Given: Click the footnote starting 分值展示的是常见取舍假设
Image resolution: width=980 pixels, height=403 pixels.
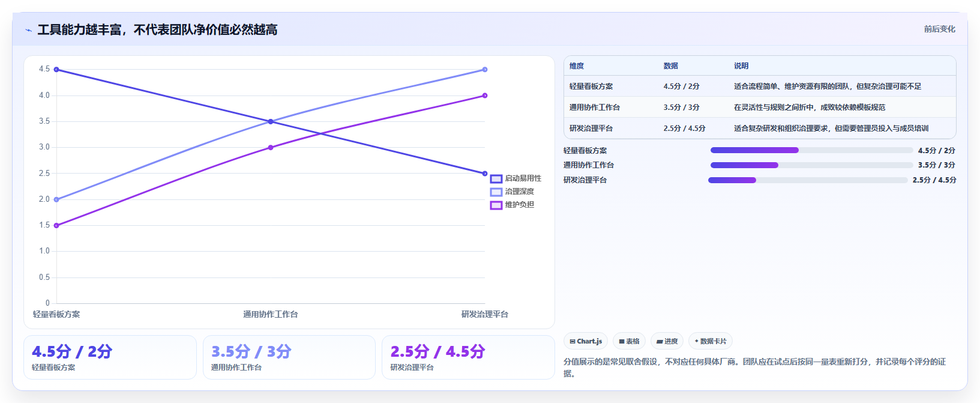Looking at the screenshot, I should (x=754, y=368).
